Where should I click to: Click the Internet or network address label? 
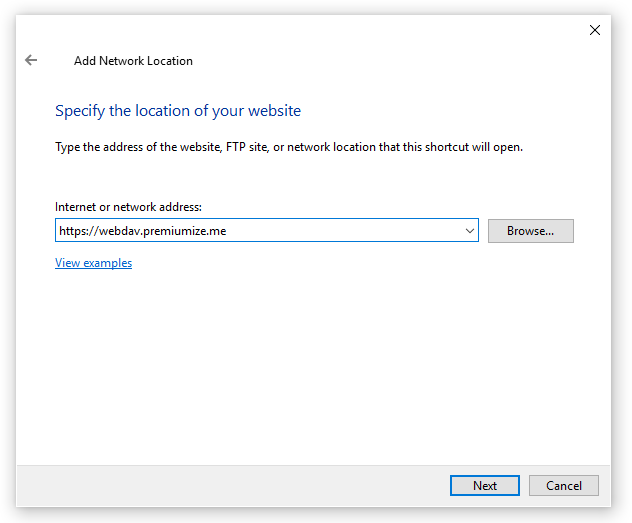pos(128,207)
